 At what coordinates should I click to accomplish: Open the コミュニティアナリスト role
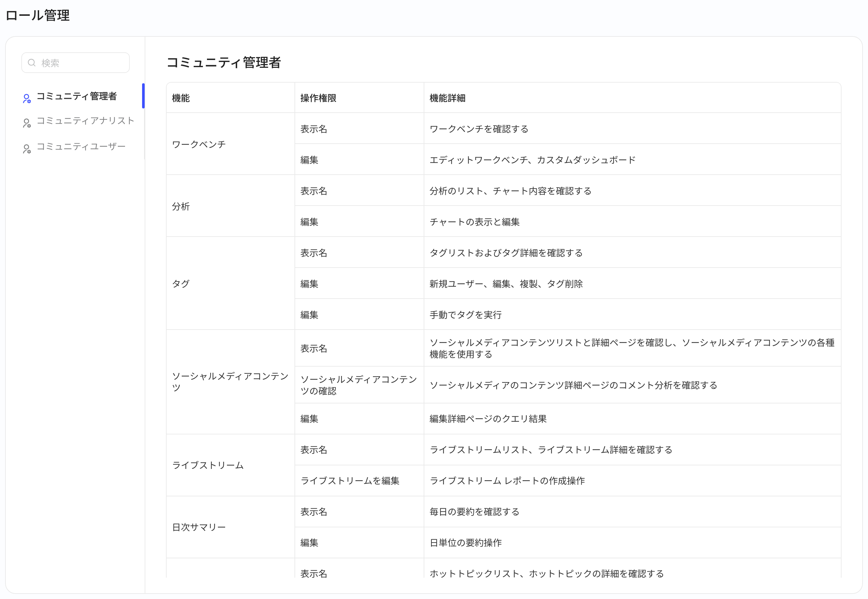click(86, 120)
